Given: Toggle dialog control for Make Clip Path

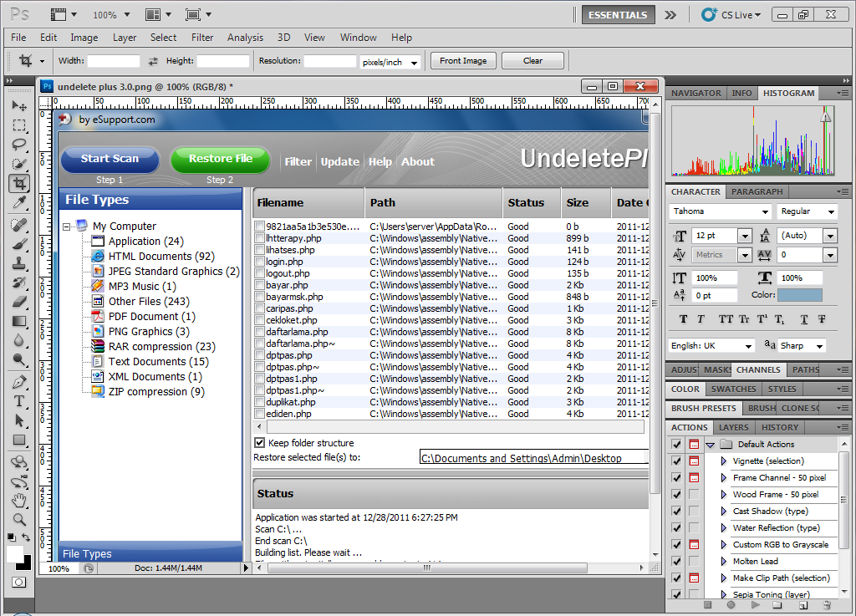Looking at the screenshot, I should pos(694,578).
